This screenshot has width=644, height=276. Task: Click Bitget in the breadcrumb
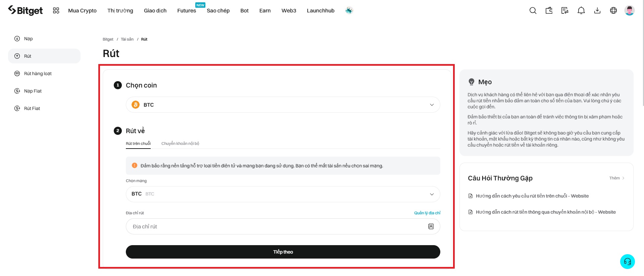pos(108,39)
